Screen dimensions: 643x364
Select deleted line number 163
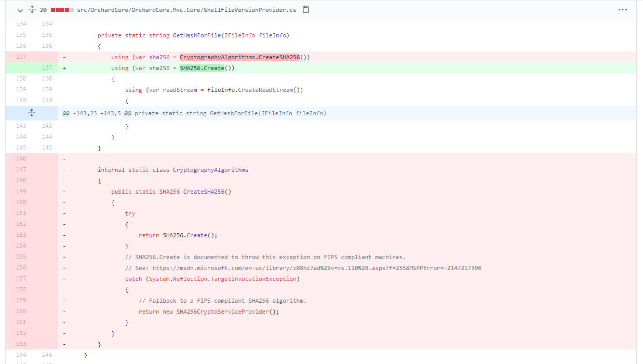click(x=21, y=344)
